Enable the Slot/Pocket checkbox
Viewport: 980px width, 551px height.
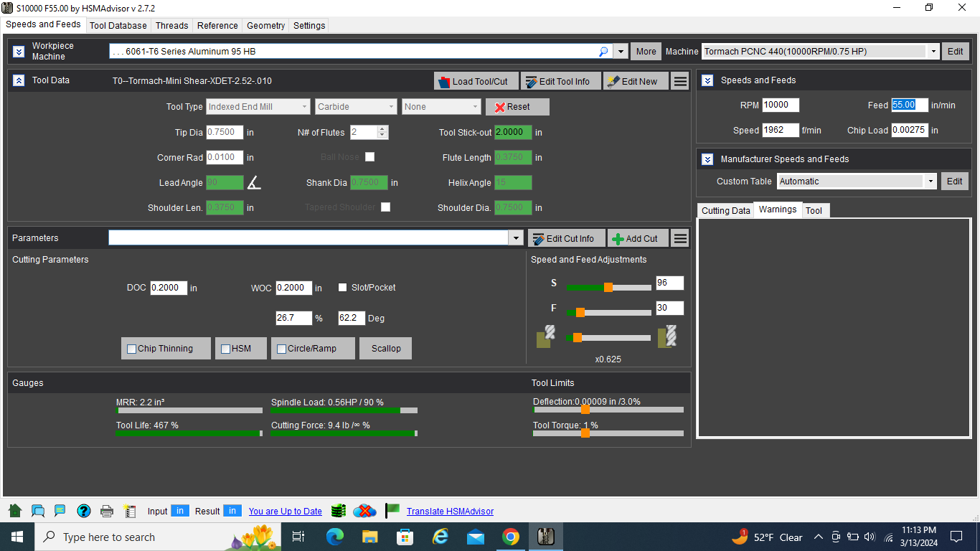pyautogui.click(x=343, y=288)
